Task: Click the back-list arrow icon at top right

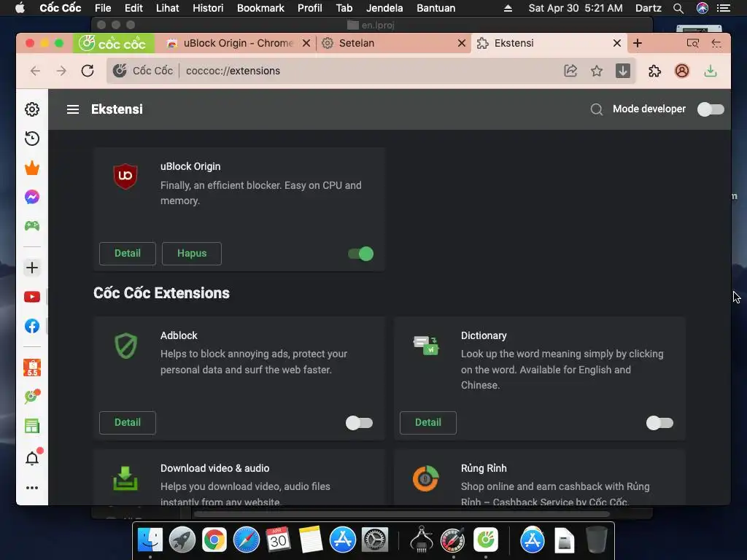Action: [x=716, y=43]
